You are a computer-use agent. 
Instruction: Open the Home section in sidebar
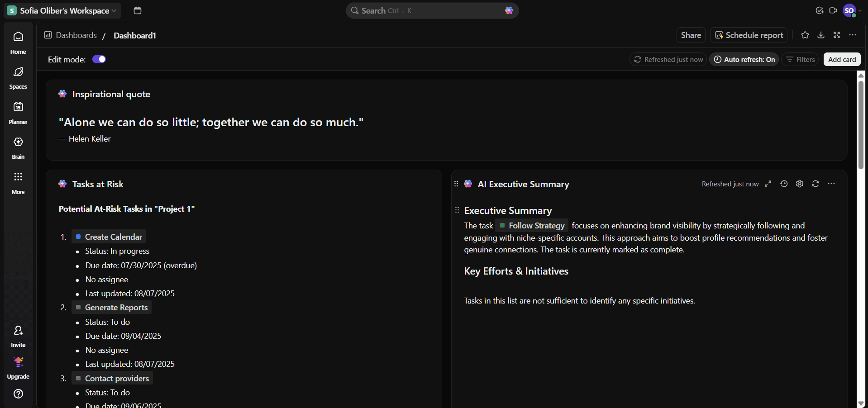click(18, 43)
